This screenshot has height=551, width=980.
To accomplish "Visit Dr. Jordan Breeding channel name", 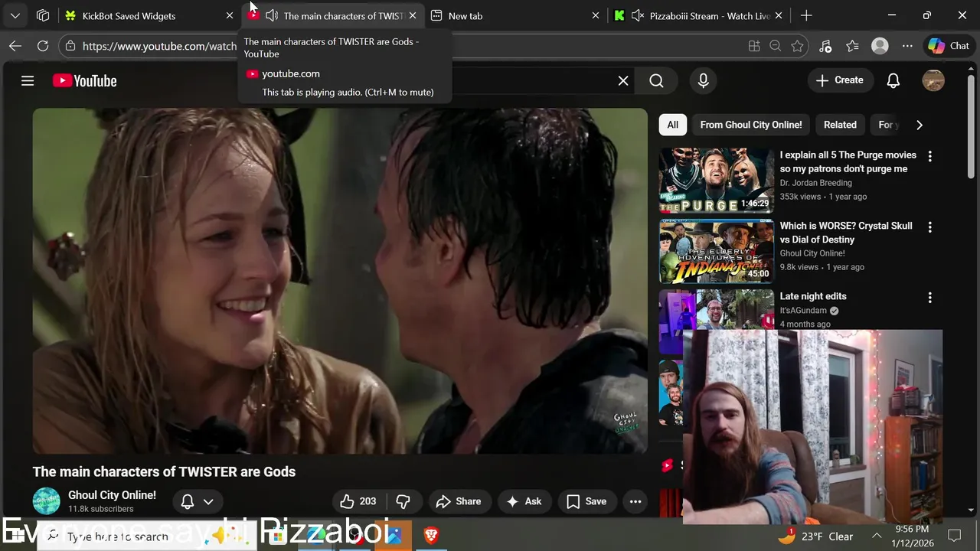I will pyautogui.click(x=815, y=183).
